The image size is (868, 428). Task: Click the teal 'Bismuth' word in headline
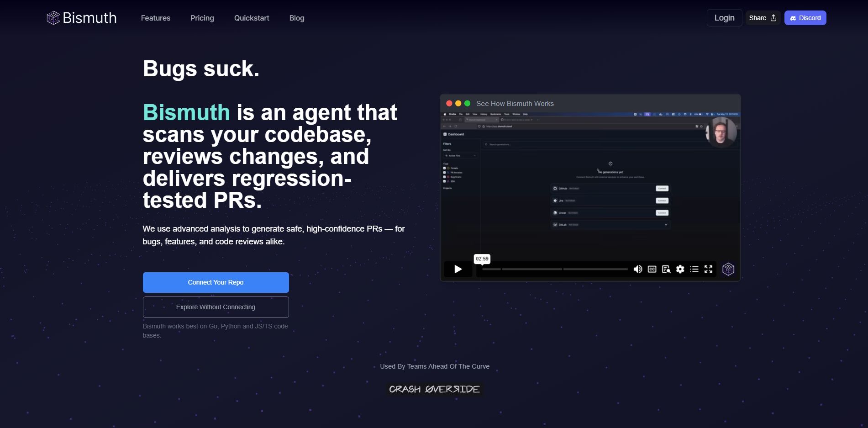tap(186, 112)
